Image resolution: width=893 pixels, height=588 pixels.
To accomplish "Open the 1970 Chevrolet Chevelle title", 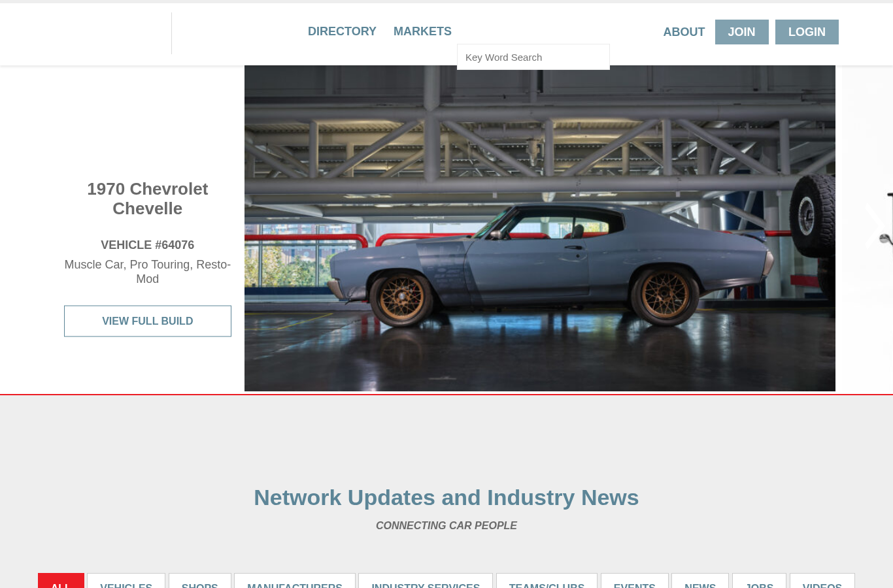I will click(x=148, y=199).
